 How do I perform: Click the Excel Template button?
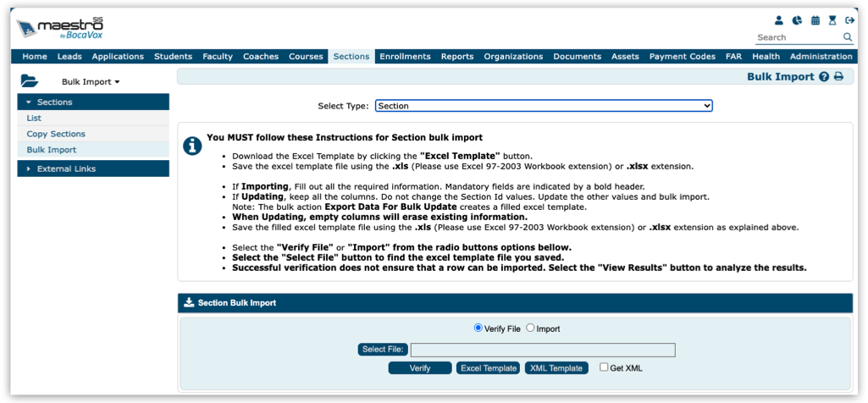488,368
